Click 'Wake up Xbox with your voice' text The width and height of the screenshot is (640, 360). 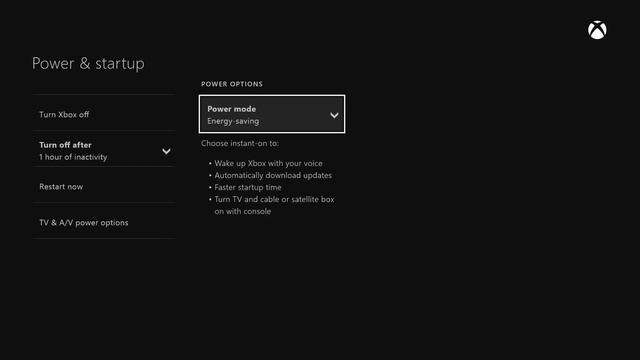click(268, 163)
